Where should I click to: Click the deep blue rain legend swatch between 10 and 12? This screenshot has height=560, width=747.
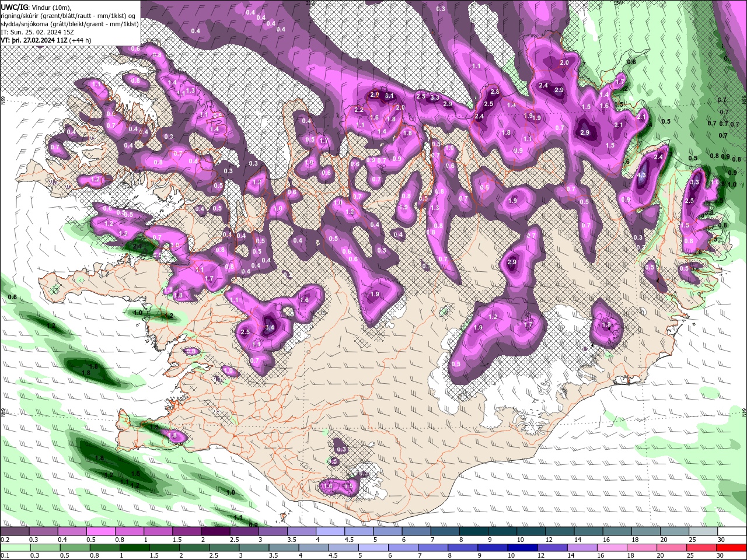[x=522, y=548]
